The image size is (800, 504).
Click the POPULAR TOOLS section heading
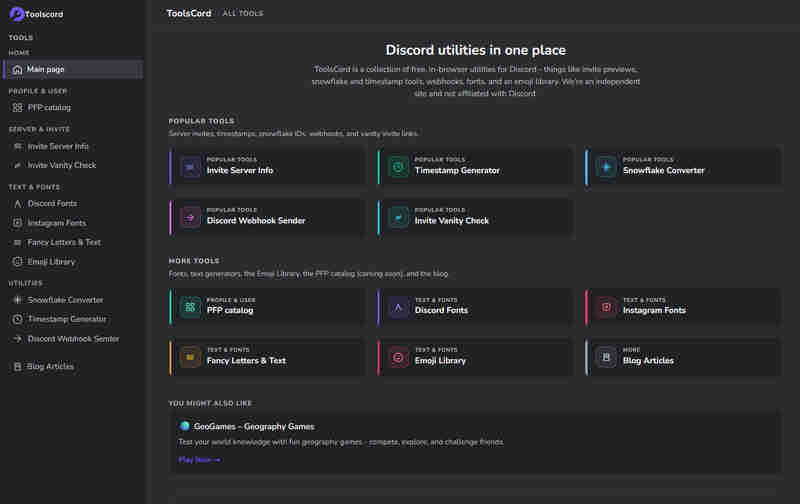tap(202, 121)
